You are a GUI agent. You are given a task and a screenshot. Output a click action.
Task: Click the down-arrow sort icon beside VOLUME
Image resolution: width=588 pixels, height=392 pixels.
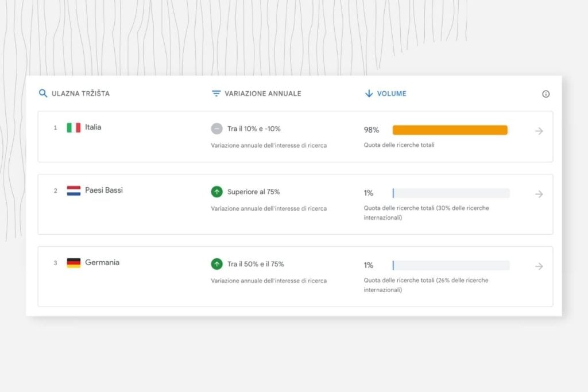[369, 94]
